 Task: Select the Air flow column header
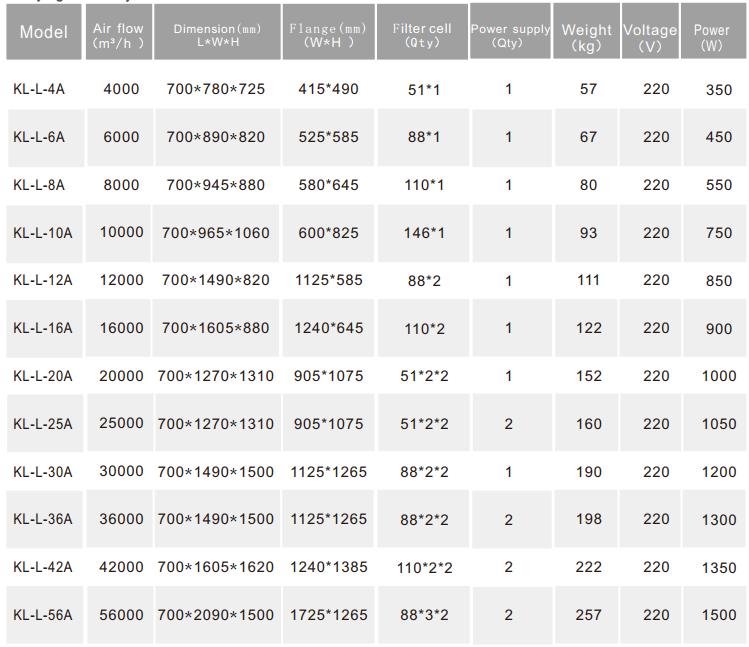click(x=121, y=36)
